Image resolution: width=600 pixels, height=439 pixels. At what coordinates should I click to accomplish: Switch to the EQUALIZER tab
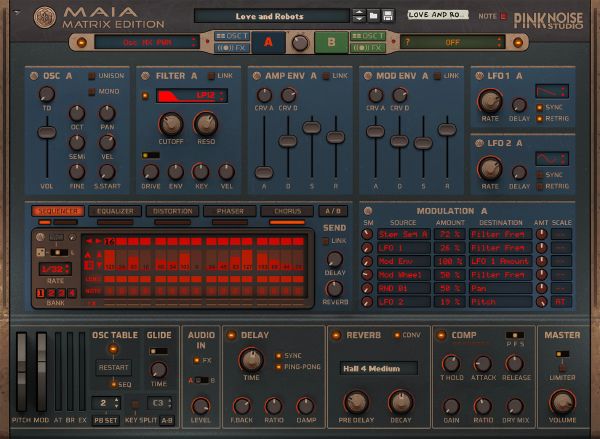click(x=115, y=211)
